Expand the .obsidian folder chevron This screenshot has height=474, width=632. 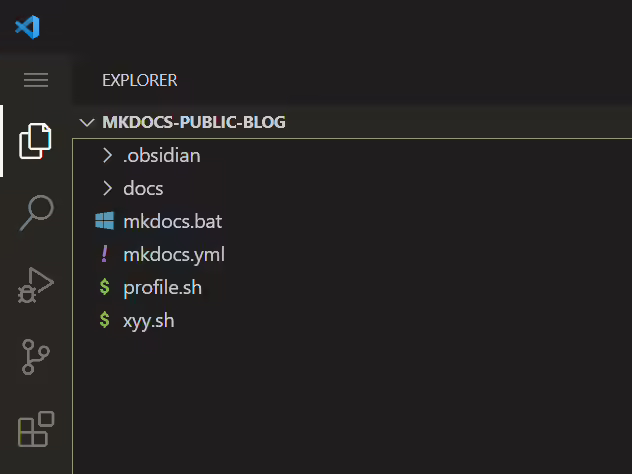tap(107, 155)
